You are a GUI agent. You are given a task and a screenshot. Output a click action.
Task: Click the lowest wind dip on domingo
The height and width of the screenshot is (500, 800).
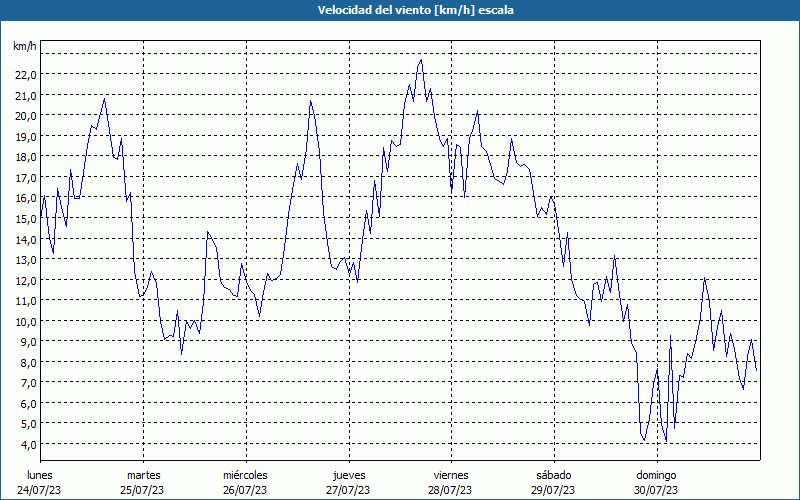coord(666,441)
